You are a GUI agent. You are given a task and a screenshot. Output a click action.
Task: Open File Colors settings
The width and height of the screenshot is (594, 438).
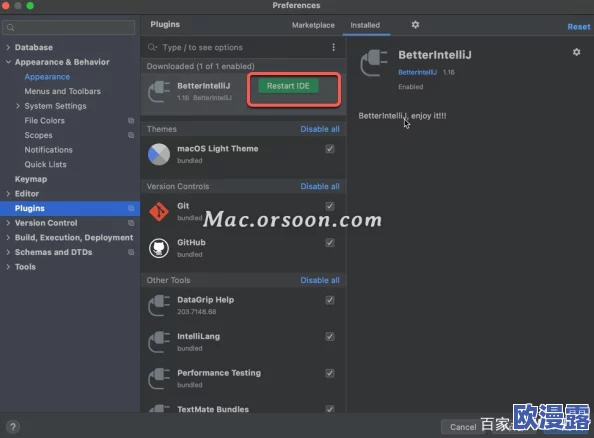[x=45, y=120]
